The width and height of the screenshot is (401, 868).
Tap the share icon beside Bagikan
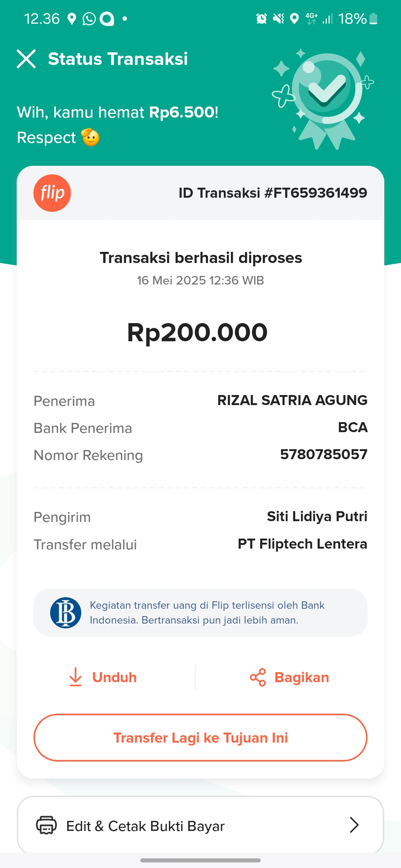pos(258,677)
